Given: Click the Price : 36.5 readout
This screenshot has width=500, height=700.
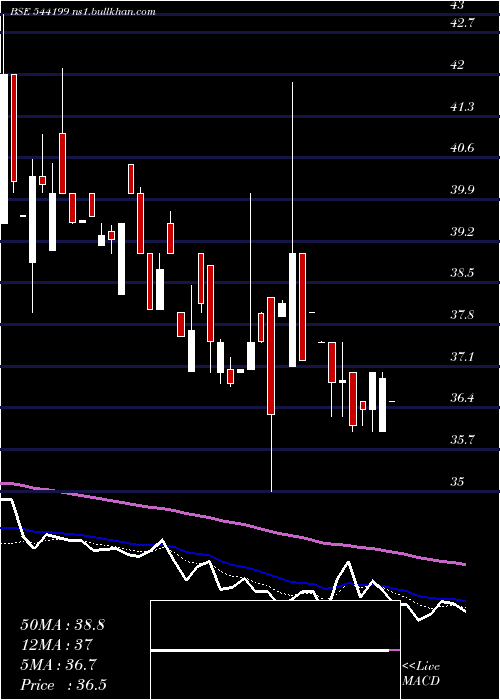Looking at the screenshot, I should pos(63,685).
